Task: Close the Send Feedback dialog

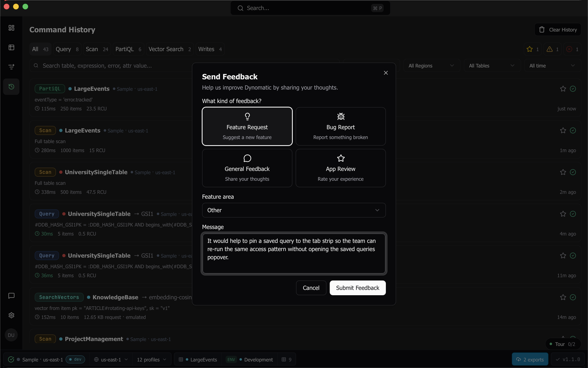Action: [x=386, y=73]
